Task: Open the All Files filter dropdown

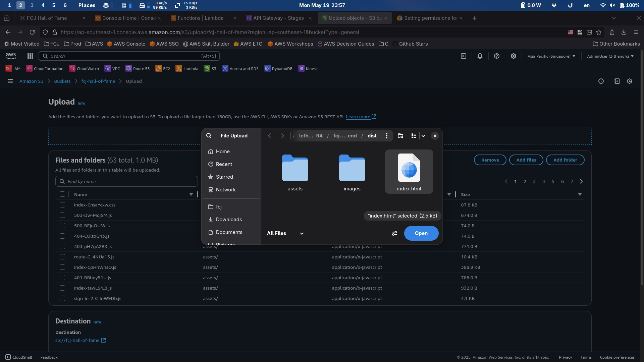Action: pos(285,233)
